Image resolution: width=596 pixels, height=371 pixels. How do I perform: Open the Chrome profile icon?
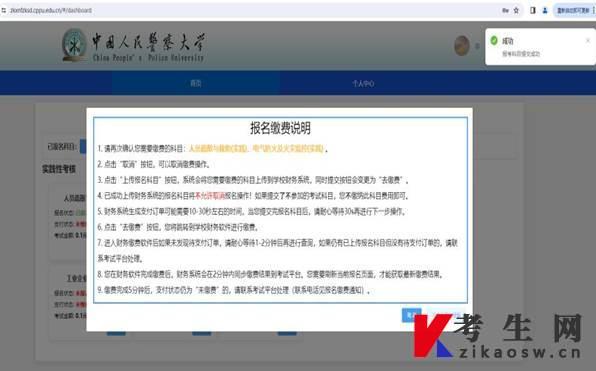[545, 10]
